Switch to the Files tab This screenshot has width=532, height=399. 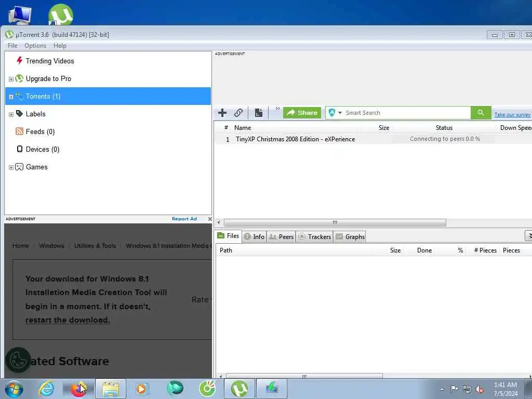click(x=229, y=236)
